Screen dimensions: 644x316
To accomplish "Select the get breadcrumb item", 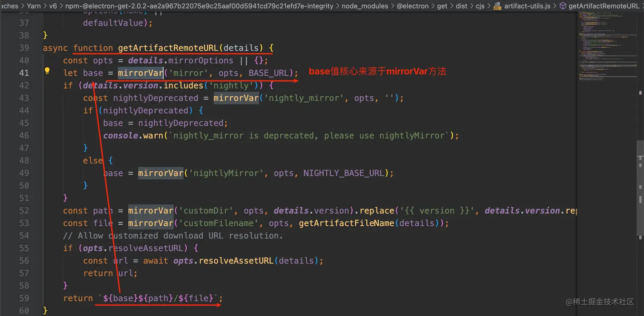I will (x=442, y=6).
